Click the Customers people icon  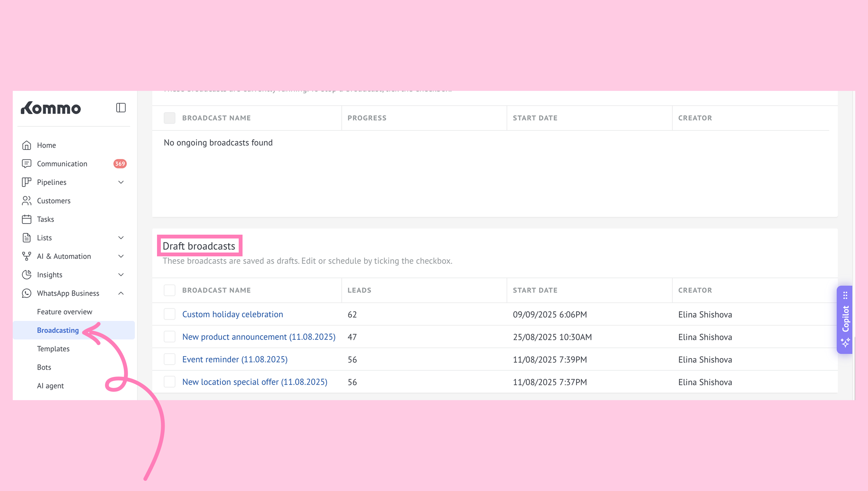[27, 201]
